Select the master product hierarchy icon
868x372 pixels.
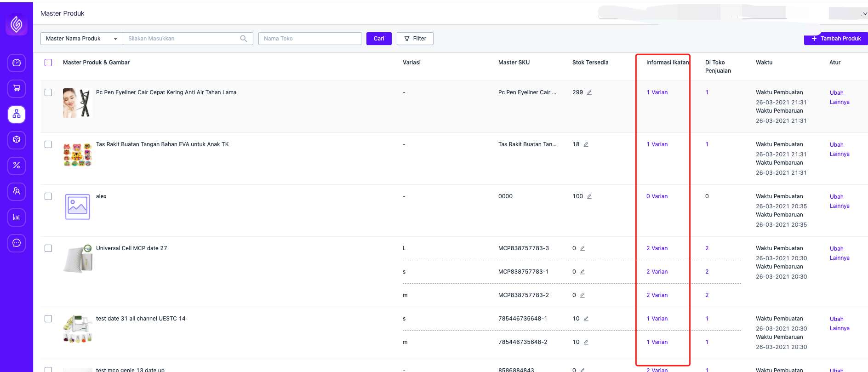tap(17, 114)
